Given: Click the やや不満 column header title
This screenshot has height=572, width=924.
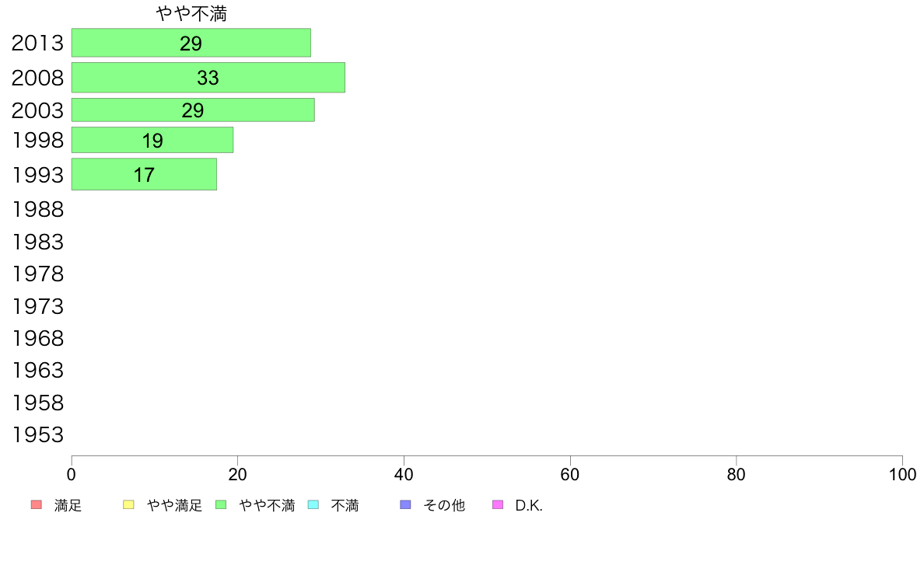Looking at the screenshot, I should (x=191, y=13).
